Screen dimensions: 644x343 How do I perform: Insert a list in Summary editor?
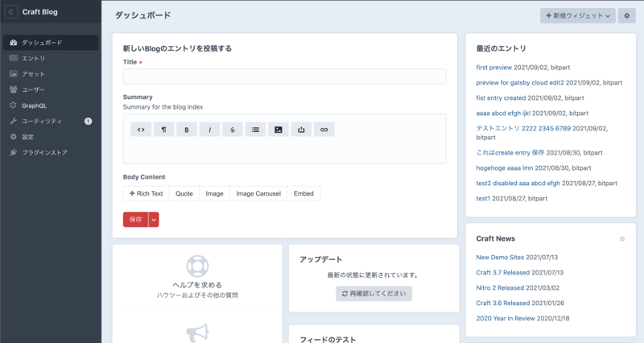coord(256,129)
